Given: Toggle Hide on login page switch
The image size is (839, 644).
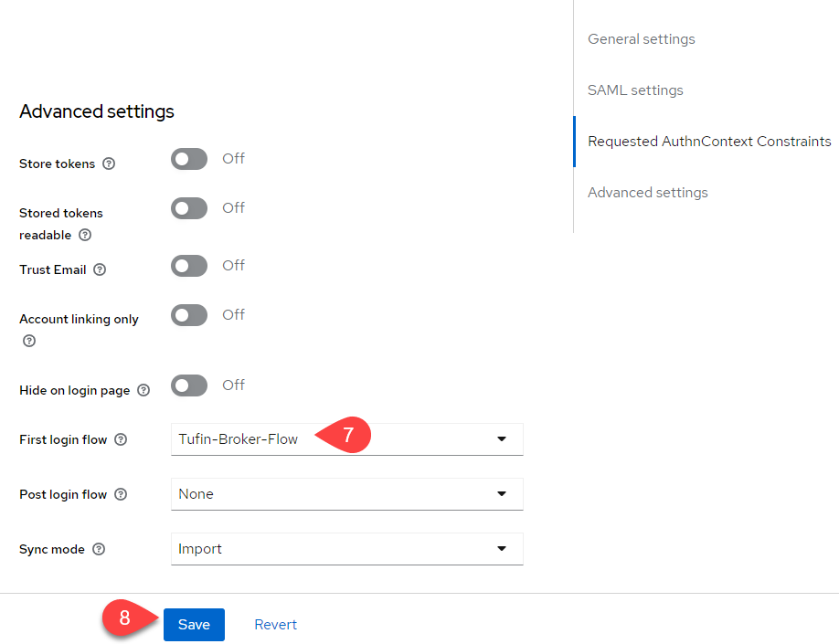Looking at the screenshot, I should click(x=189, y=385).
